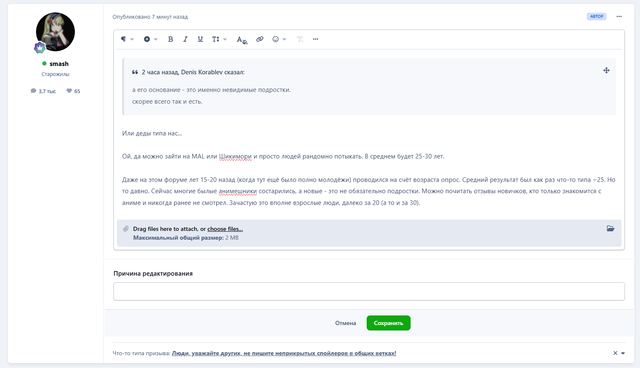
Task: Click the quoted line 'скорее всего так и есть.'
Action: pyautogui.click(x=167, y=102)
